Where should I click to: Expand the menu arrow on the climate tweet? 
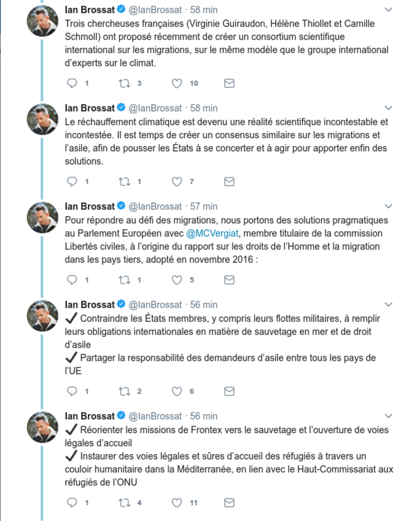pyautogui.click(x=388, y=108)
